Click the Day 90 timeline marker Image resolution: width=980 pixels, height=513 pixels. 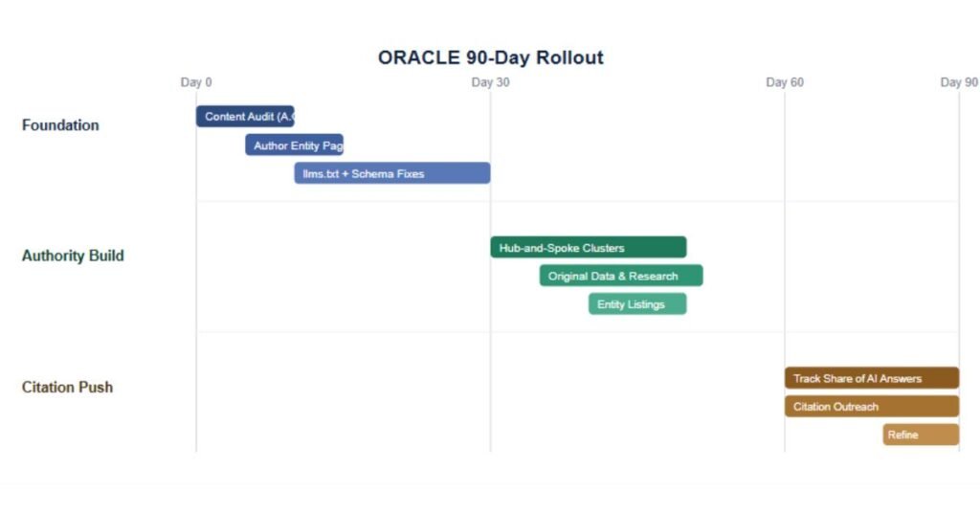click(x=959, y=82)
